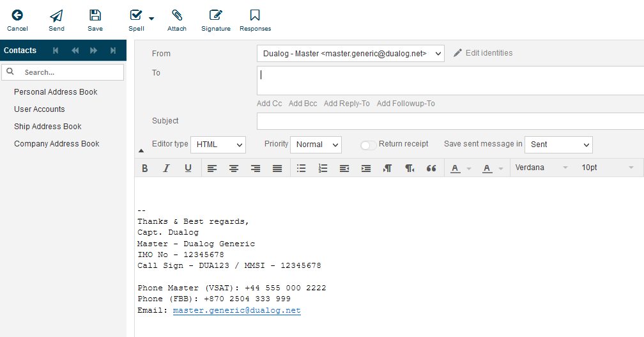Apply blockquote formatting
Viewport: 644px width, 337px height.
click(431, 168)
